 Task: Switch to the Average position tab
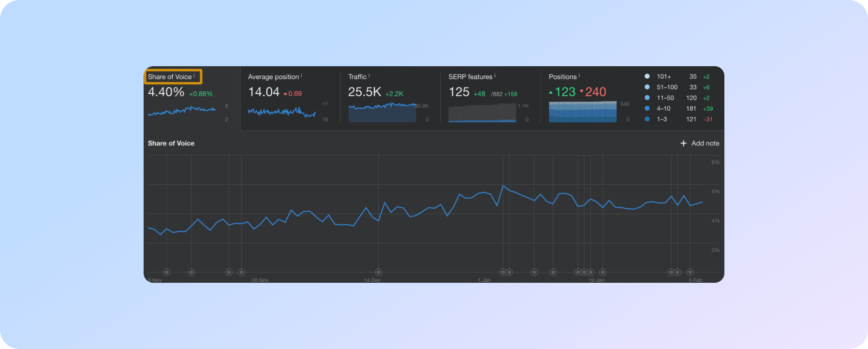[290, 99]
